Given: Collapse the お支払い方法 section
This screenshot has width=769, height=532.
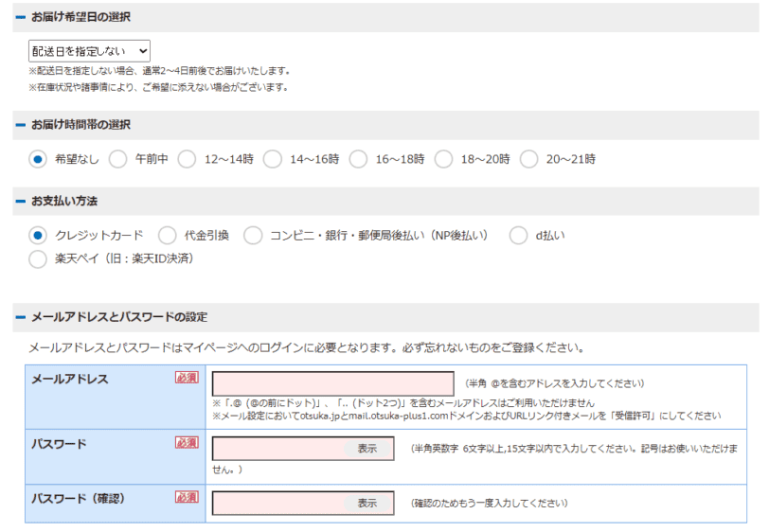Looking at the screenshot, I should [x=21, y=201].
